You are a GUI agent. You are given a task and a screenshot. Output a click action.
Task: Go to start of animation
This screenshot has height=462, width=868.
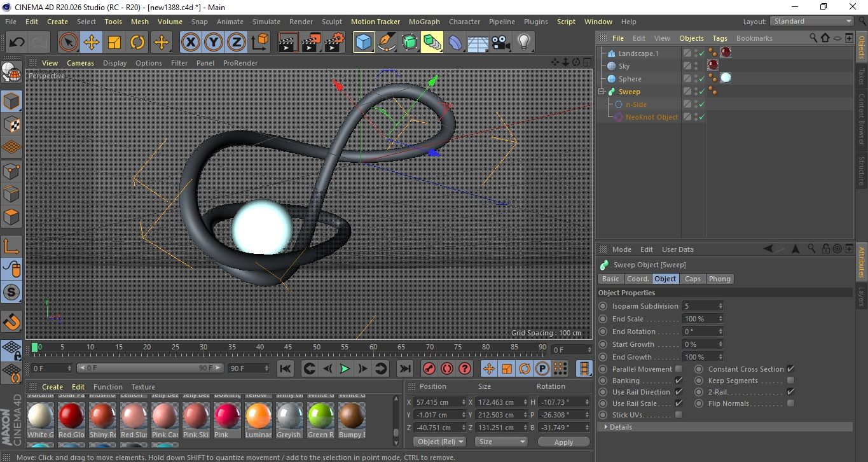[286, 368]
